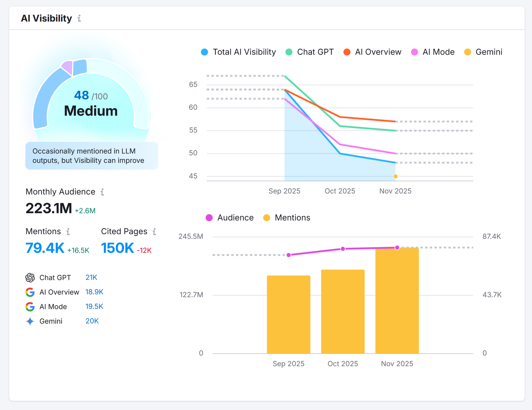
Task: Click the Monthly Audience info icon
Action: point(102,192)
